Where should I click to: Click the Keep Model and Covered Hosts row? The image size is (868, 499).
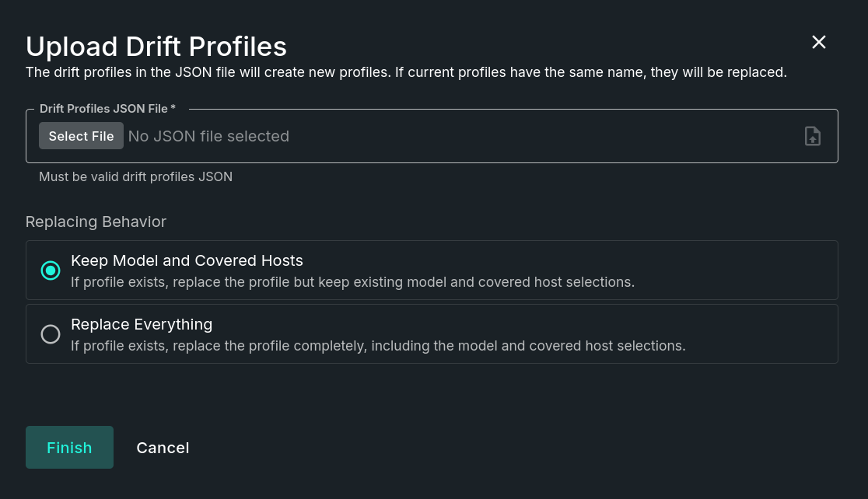pyautogui.click(x=432, y=270)
